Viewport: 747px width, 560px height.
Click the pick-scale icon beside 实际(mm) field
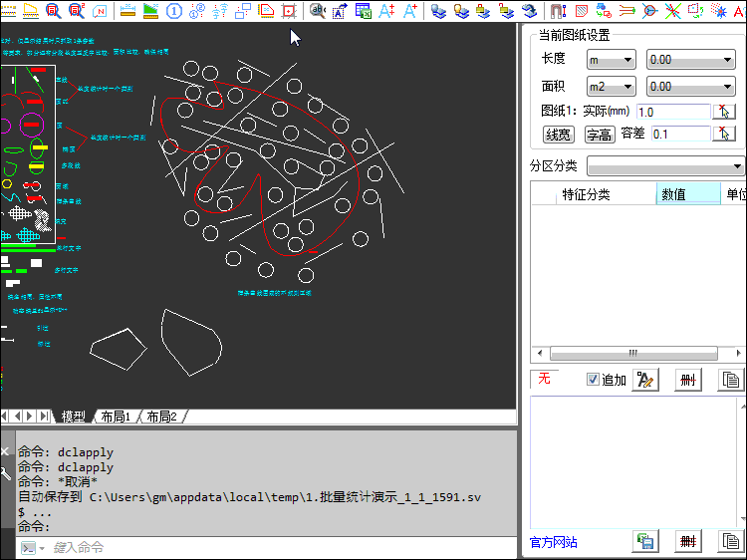tap(725, 112)
